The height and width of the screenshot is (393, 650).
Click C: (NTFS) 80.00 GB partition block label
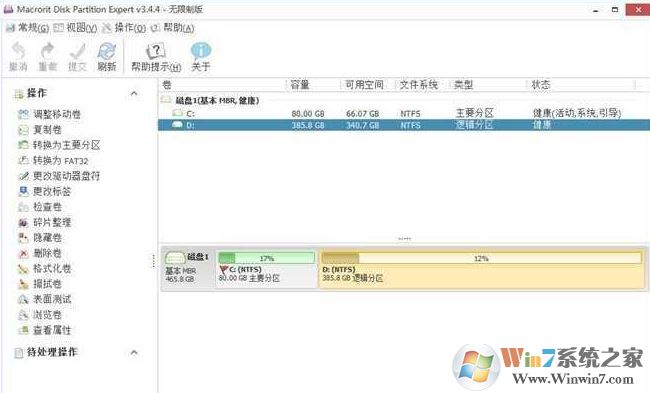(249, 274)
